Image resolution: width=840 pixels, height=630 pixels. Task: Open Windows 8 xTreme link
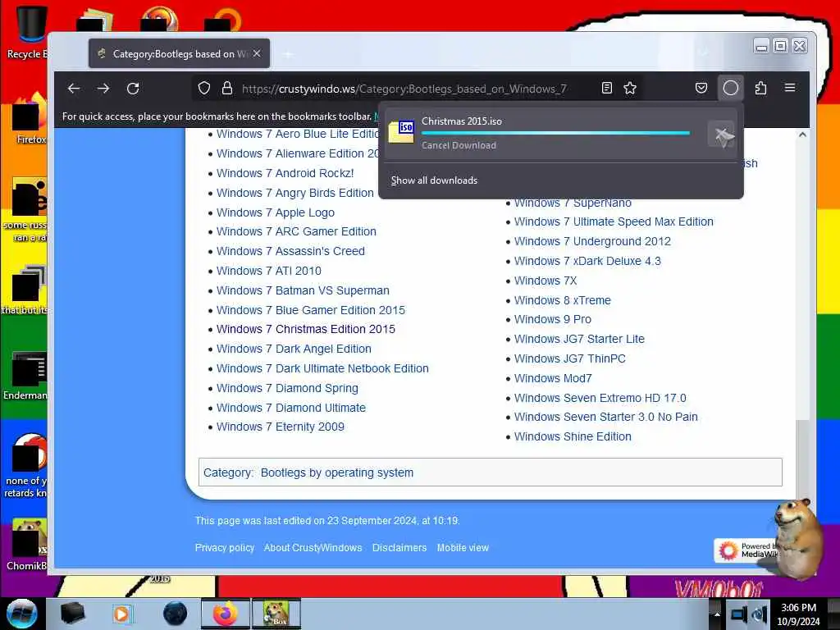[x=563, y=300]
